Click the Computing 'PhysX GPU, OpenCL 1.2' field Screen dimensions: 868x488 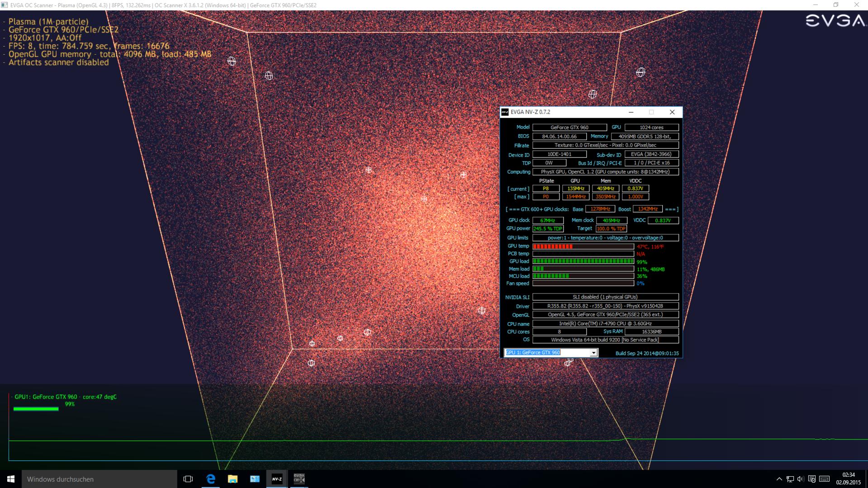point(605,172)
